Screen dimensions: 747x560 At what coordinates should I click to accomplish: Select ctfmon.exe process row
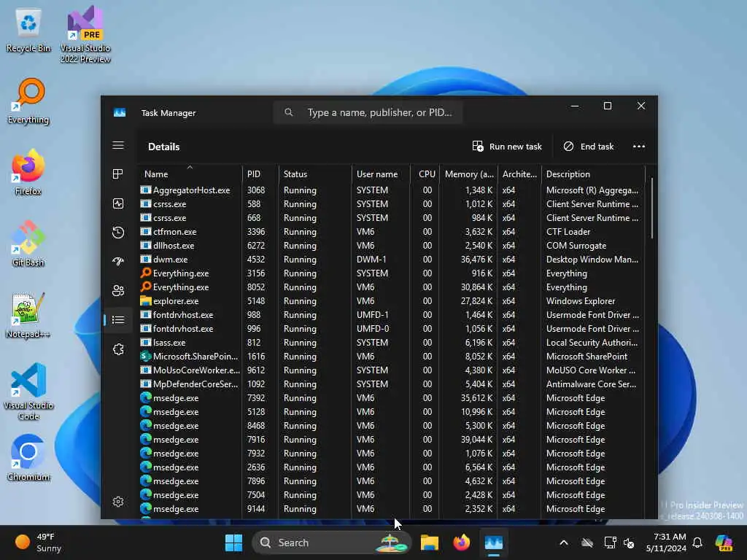(x=392, y=231)
